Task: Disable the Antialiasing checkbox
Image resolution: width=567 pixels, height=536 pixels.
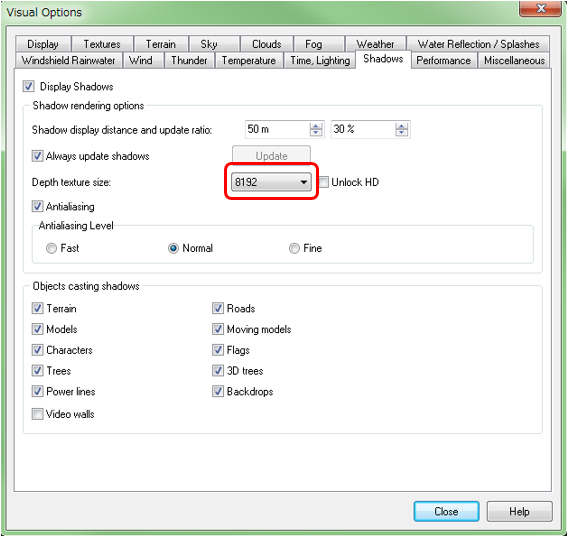Action: pyautogui.click(x=37, y=206)
